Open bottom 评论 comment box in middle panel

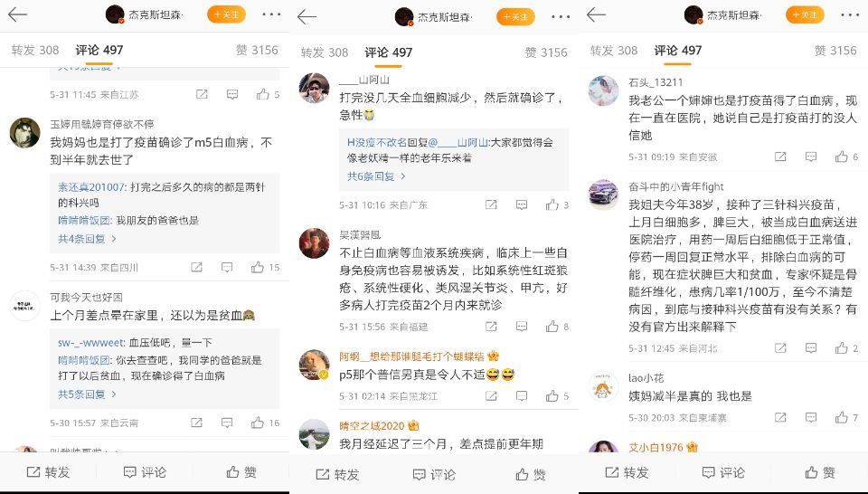click(x=435, y=474)
